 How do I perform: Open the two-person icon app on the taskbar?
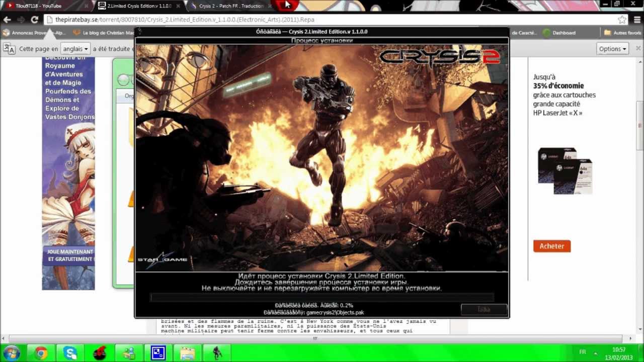tap(129, 353)
